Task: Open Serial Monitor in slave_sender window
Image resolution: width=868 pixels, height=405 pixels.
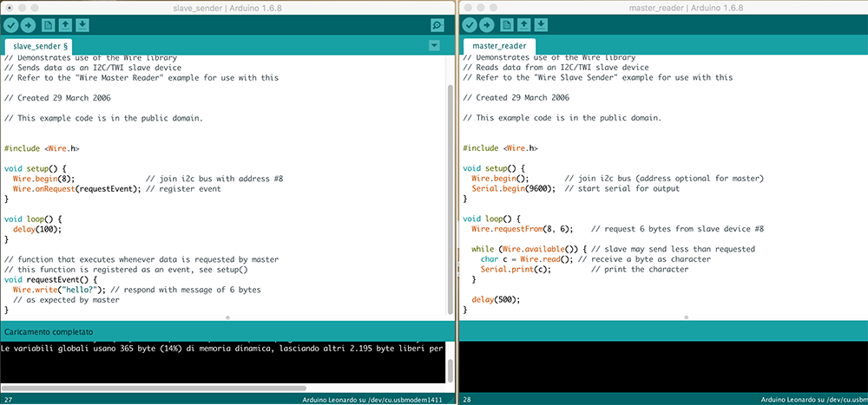Action: 437,25
